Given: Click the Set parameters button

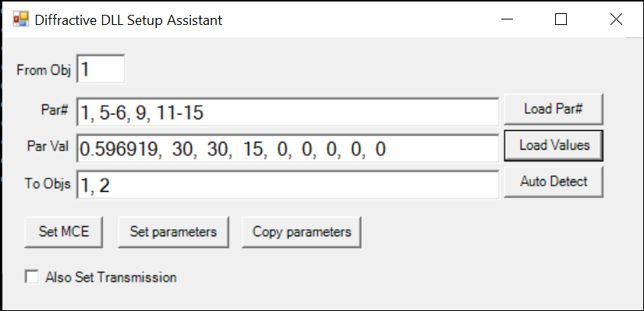Looking at the screenshot, I should [173, 231].
